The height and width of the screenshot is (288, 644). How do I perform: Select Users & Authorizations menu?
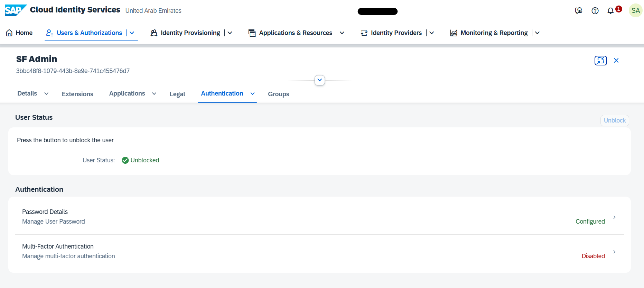click(x=89, y=33)
